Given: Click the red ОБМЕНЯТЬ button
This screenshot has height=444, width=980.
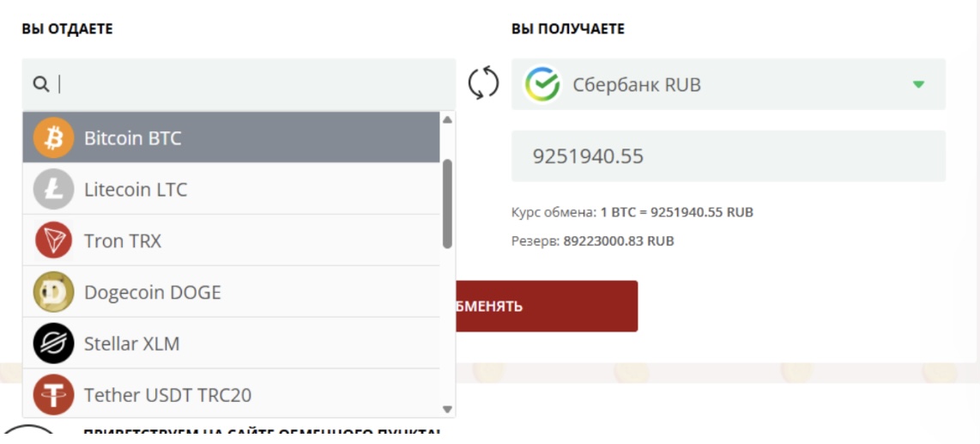Looking at the screenshot, I should (543, 307).
